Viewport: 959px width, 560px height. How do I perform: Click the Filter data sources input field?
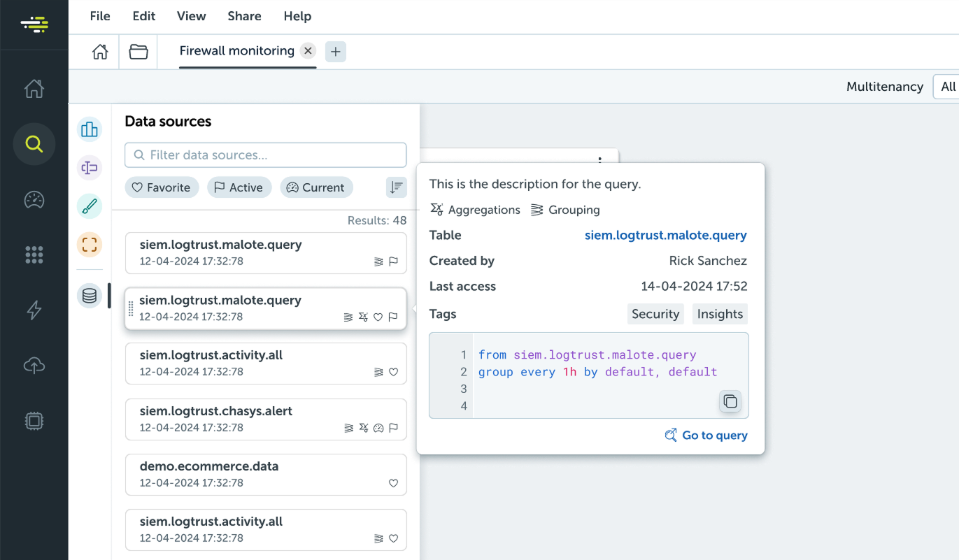[x=266, y=155]
